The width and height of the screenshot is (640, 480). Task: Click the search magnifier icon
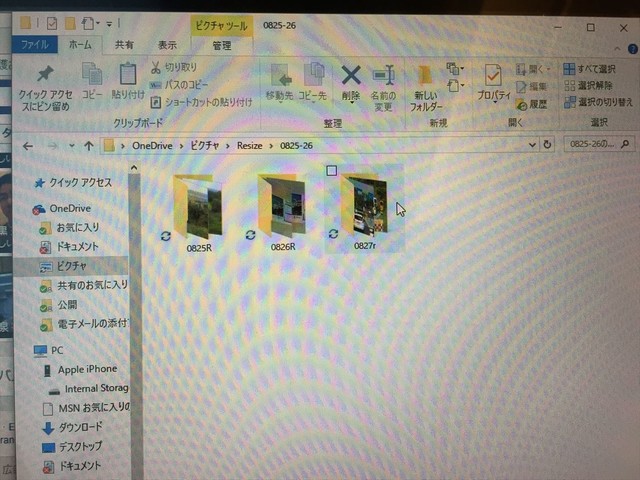(x=625, y=144)
